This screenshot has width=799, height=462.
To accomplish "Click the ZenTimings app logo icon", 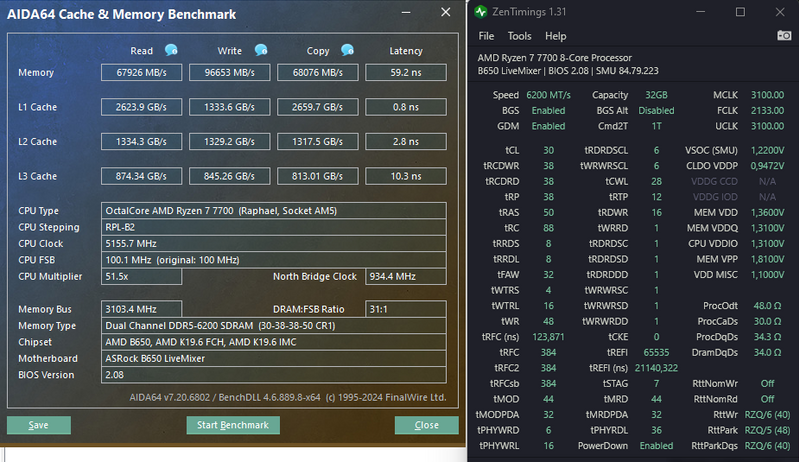I will click(481, 12).
